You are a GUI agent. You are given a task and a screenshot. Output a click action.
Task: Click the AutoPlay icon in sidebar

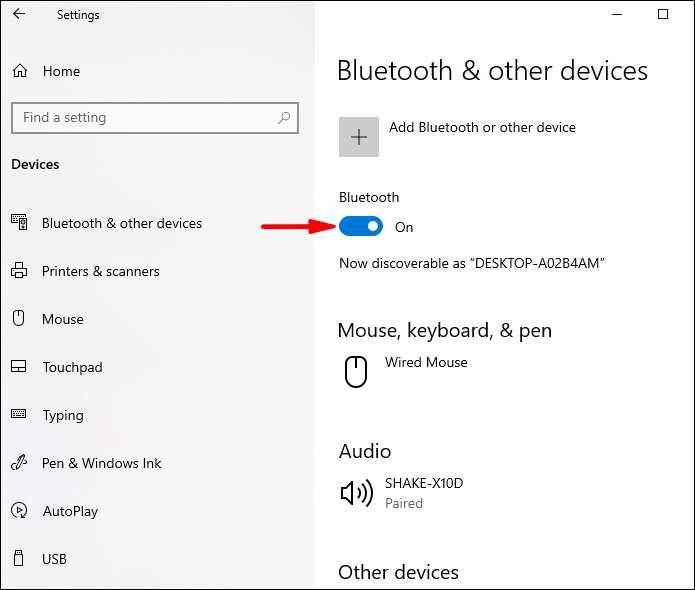(x=19, y=511)
